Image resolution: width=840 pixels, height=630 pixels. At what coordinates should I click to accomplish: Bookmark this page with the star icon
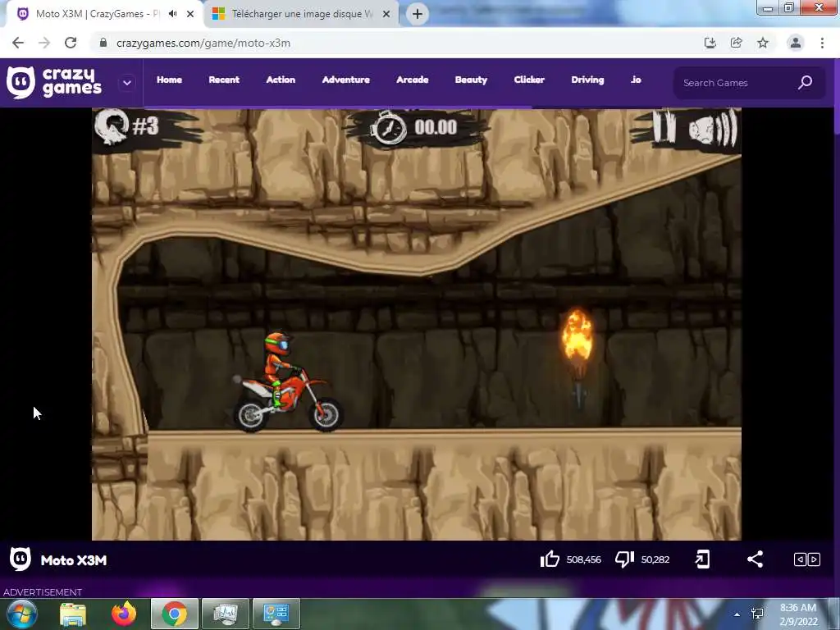pos(763,43)
